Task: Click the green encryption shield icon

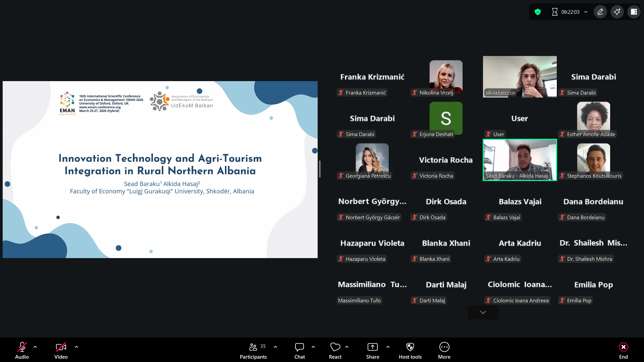Action: [x=538, y=12]
